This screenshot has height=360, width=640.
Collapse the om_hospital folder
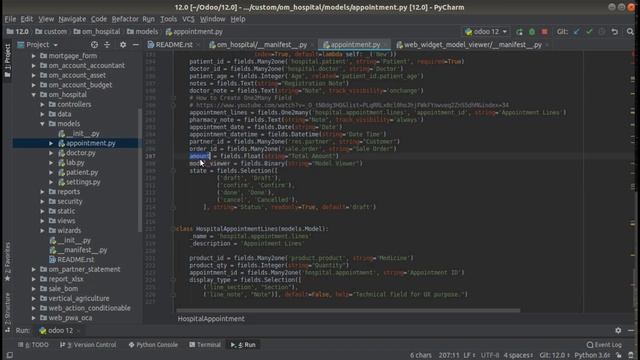coord(34,95)
